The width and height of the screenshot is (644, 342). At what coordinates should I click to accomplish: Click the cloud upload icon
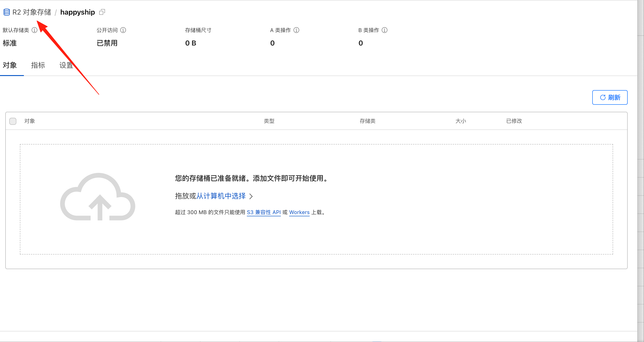tap(98, 197)
